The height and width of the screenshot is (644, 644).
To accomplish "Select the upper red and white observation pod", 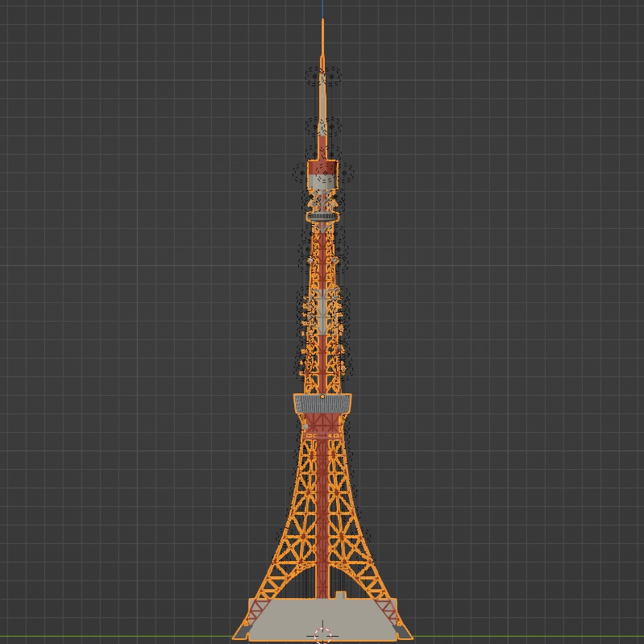I will [323, 176].
